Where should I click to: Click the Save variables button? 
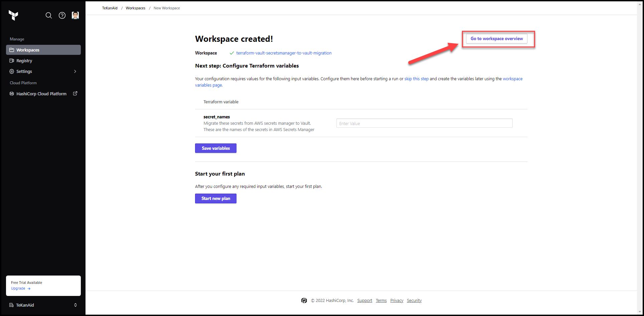click(215, 148)
